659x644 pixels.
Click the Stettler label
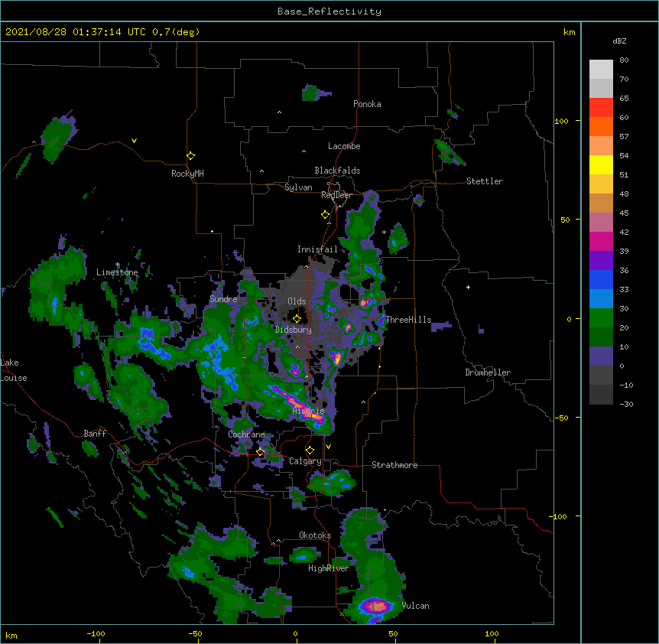485,181
